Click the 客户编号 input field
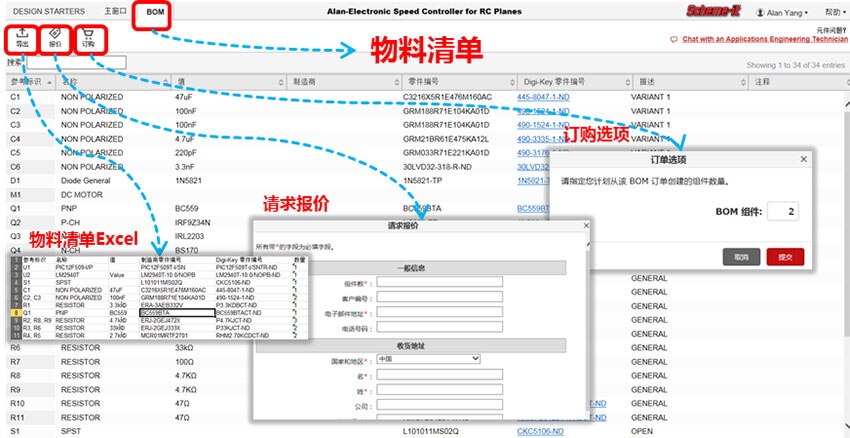This screenshot has height=438, width=850. [440, 297]
